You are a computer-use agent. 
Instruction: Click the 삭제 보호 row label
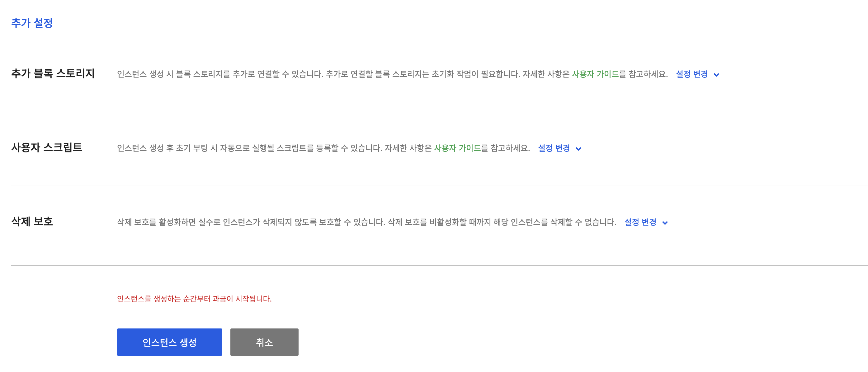pyautogui.click(x=32, y=221)
